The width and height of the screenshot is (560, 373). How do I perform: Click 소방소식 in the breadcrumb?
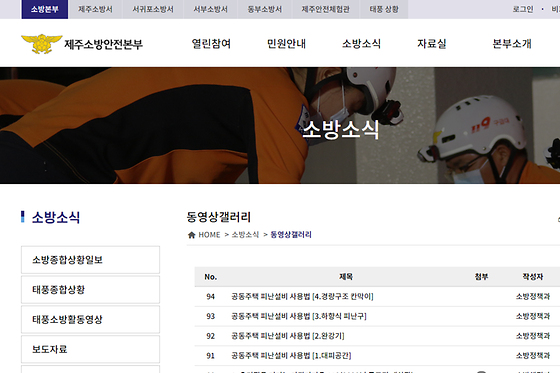245,235
